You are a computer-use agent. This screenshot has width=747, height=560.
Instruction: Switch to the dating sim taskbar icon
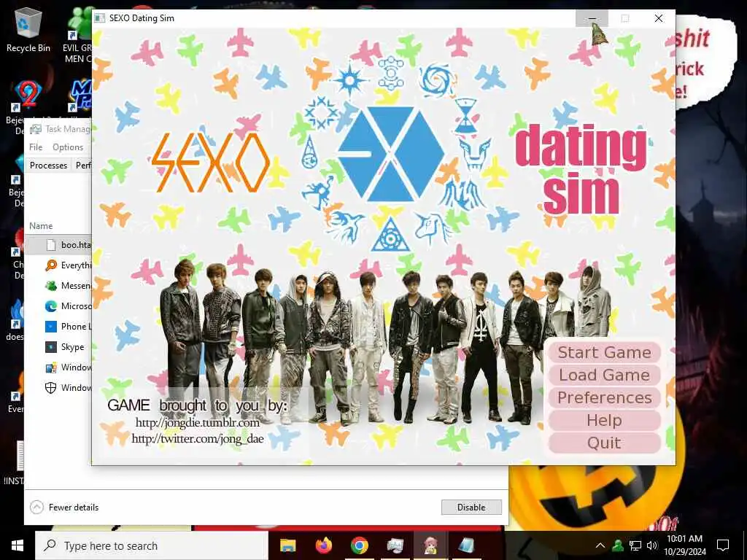(430, 545)
